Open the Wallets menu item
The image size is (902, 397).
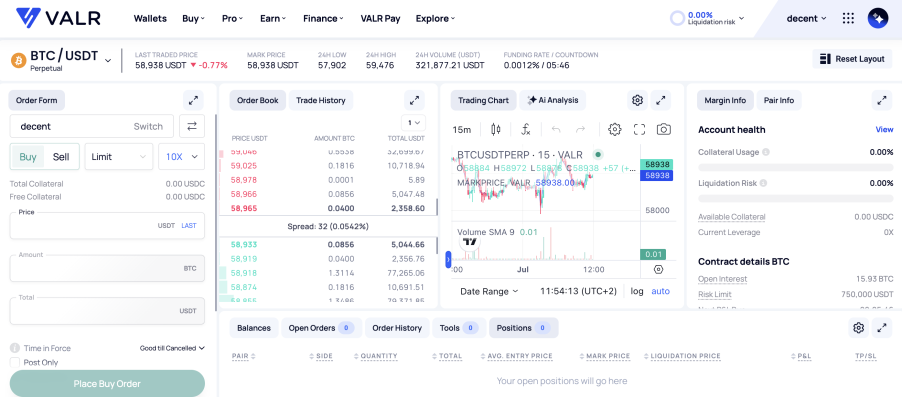(x=150, y=18)
